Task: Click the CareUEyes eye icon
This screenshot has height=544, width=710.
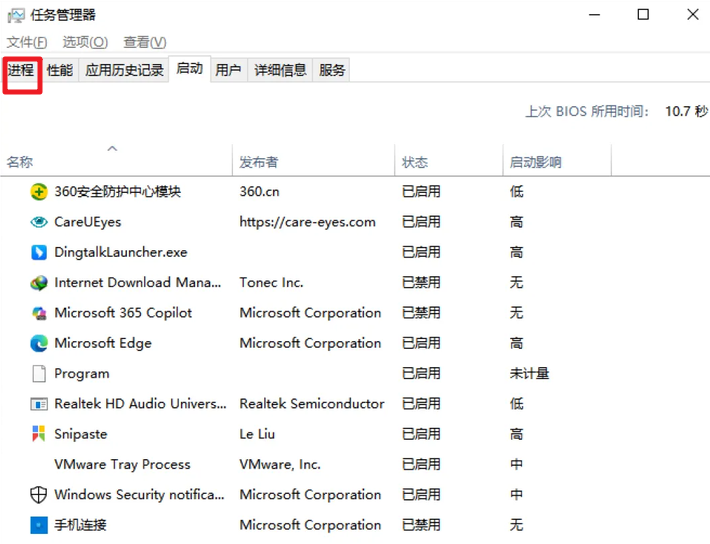Action: point(39,222)
